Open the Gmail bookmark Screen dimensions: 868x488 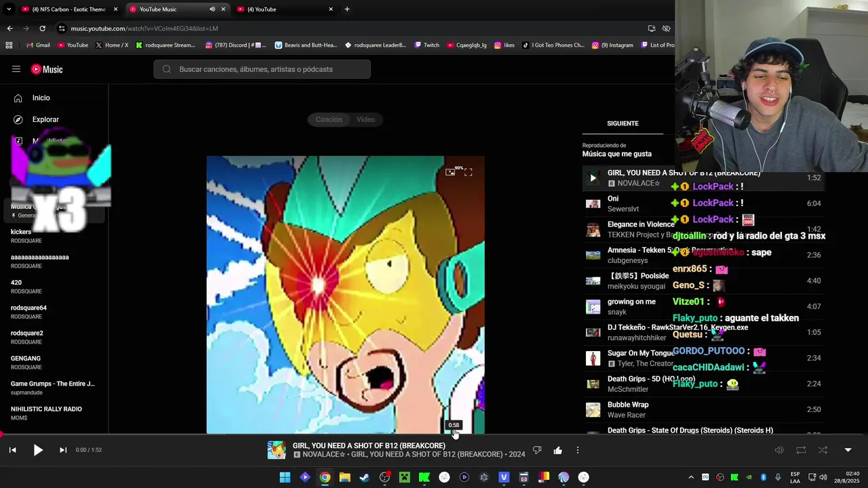[38, 45]
